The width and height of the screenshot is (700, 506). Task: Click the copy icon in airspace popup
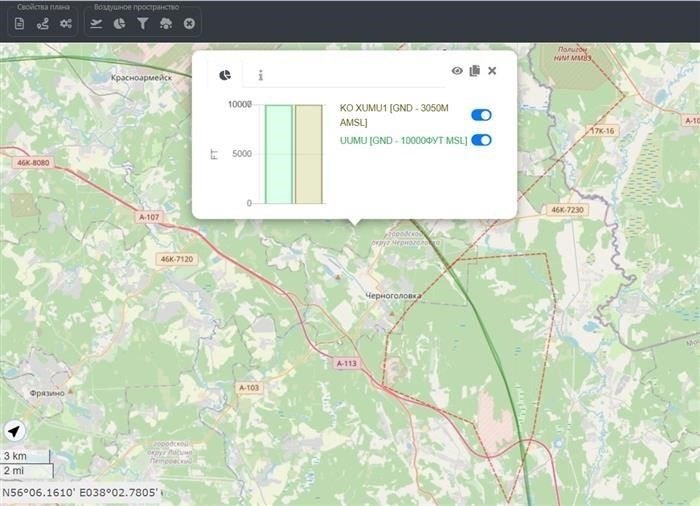pos(475,71)
